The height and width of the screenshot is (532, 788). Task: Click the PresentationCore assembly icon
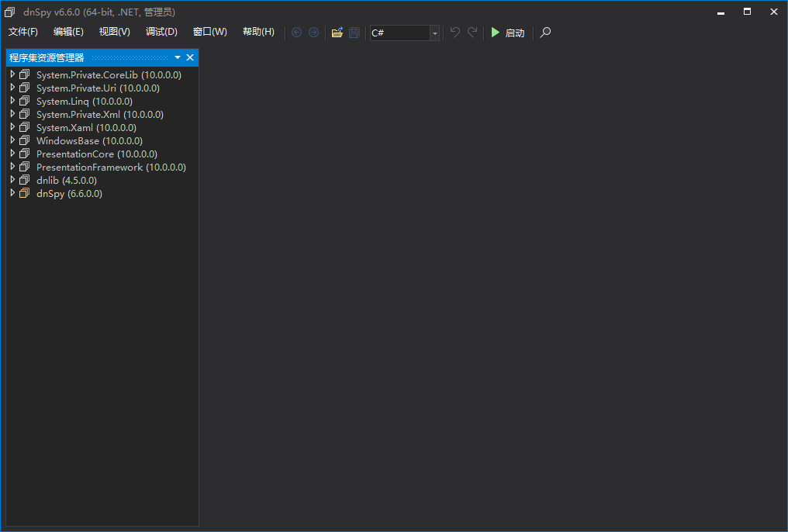coord(24,154)
